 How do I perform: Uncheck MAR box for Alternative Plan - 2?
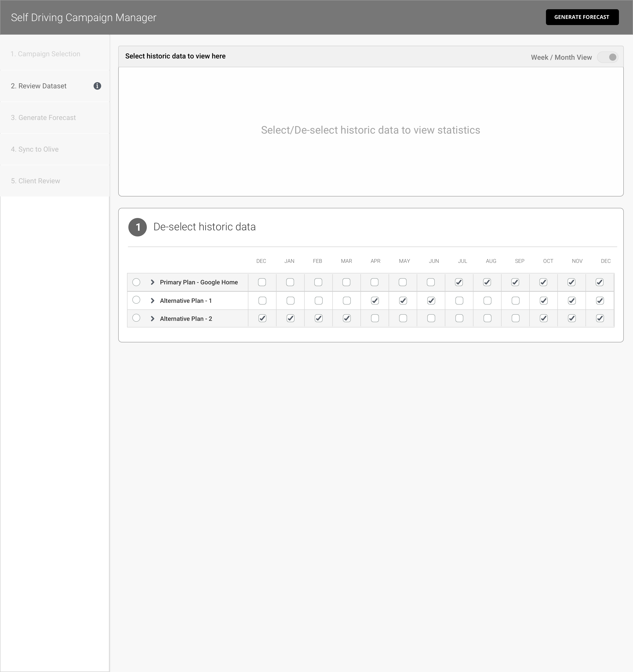click(347, 318)
